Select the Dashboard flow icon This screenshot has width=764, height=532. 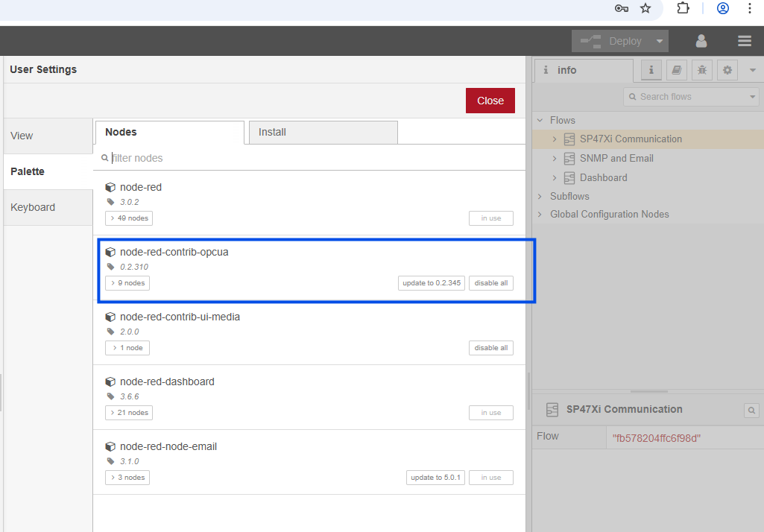click(x=569, y=178)
